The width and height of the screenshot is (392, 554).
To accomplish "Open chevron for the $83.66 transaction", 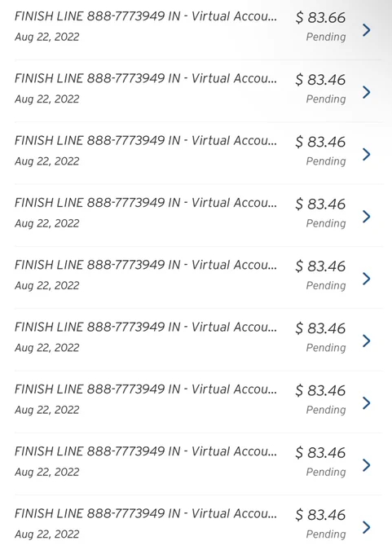I will pyautogui.click(x=367, y=30).
